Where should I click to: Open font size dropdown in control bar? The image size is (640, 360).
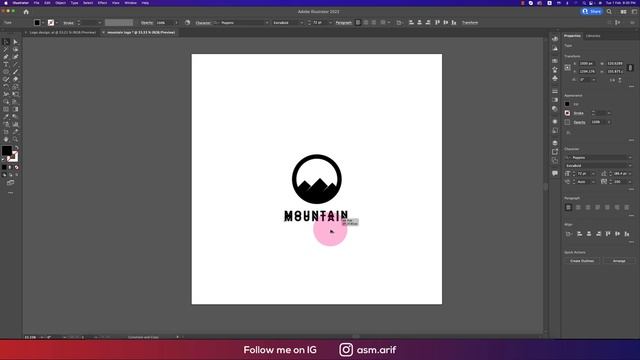tap(330, 22)
